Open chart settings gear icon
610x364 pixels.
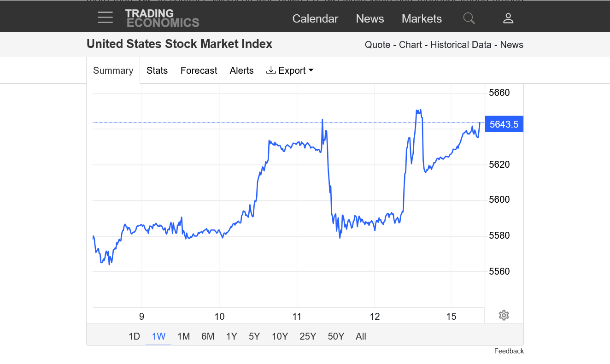click(504, 316)
